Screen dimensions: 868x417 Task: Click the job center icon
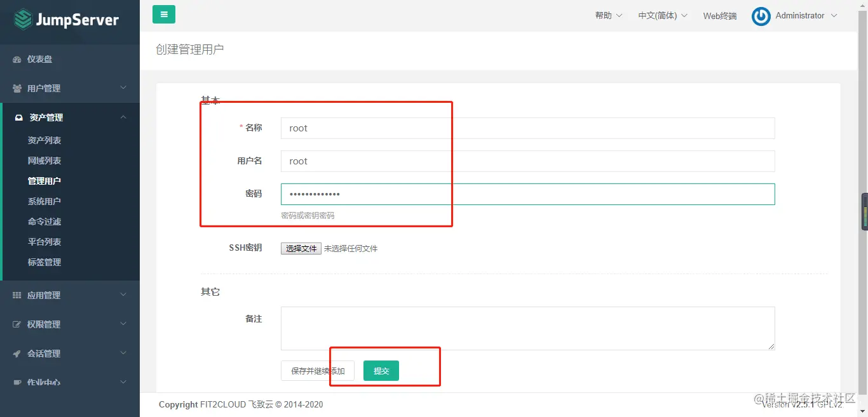[17, 383]
